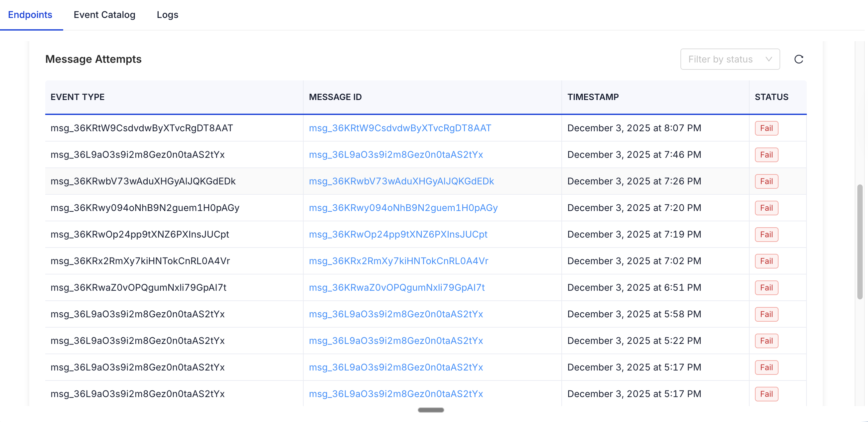The image size is (868, 422).
Task: Open first msg_36L9aO3s9i2m8Gez0n0taAS2tYx link
Action: pos(396,155)
